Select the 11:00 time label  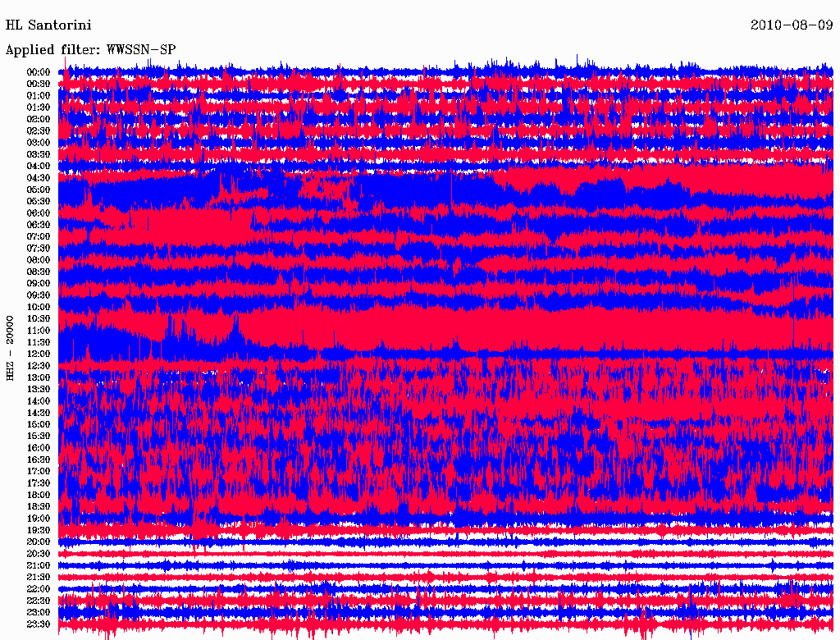pyautogui.click(x=38, y=330)
